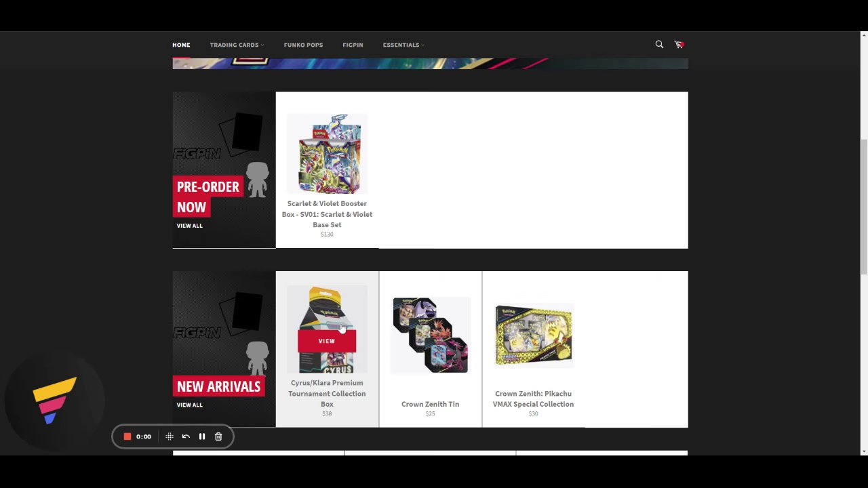Click the hero banner image below the menu
The width and height of the screenshot is (868, 488).
pyautogui.click(x=430, y=64)
